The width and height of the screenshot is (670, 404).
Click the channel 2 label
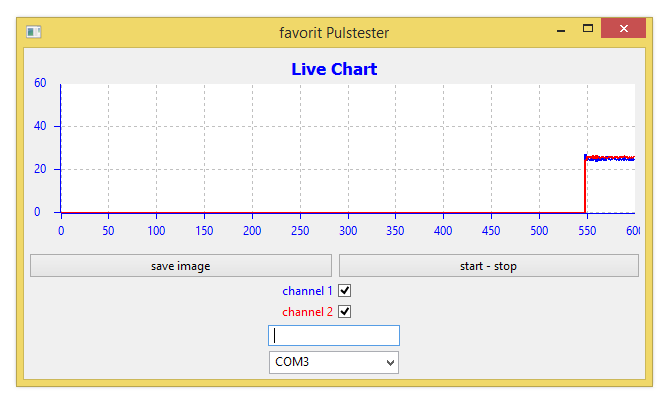(x=307, y=312)
